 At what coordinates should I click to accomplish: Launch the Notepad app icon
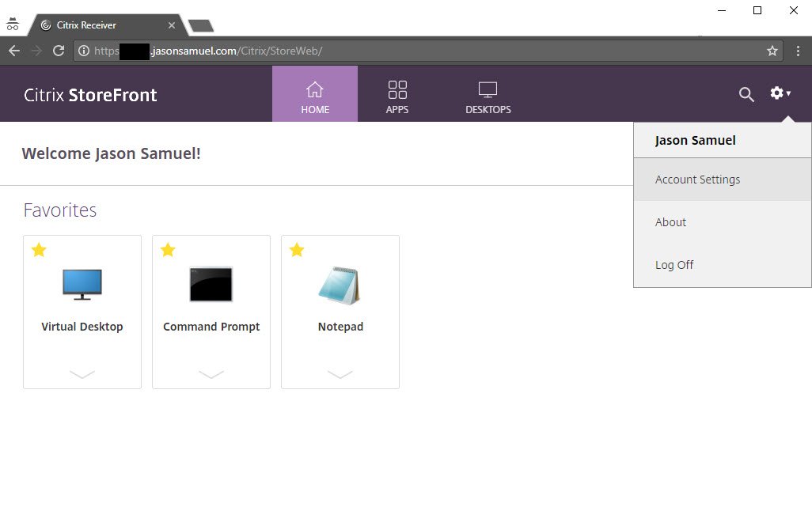tap(340, 285)
